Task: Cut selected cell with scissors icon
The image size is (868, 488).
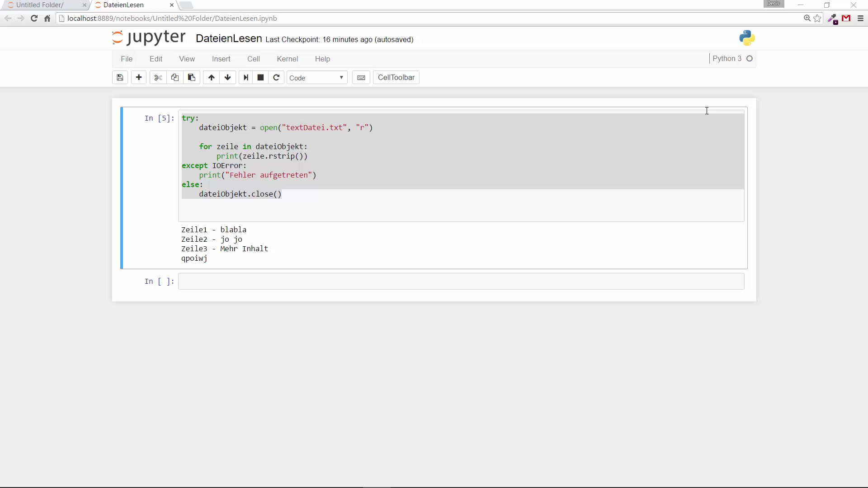Action: (x=158, y=78)
